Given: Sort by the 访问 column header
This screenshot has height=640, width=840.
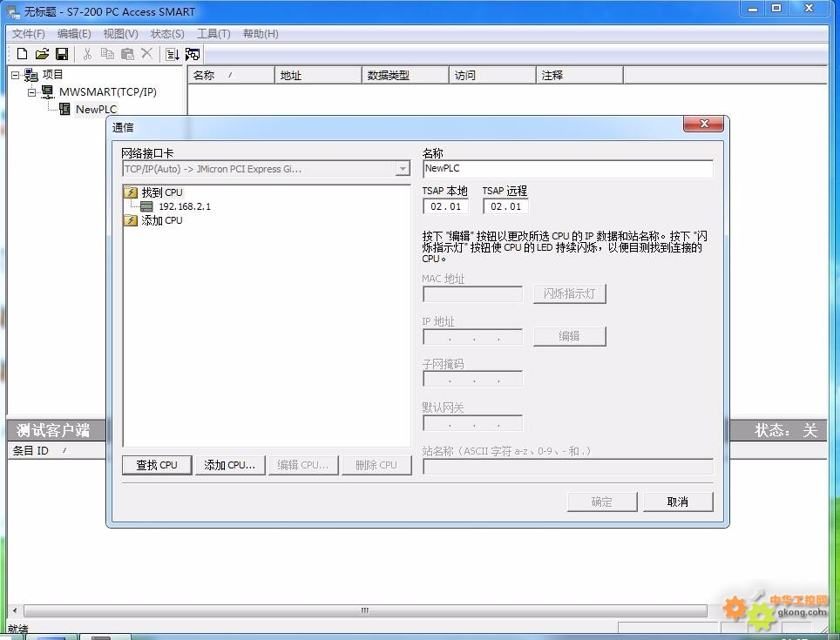Looking at the screenshot, I should [x=492, y=76].
